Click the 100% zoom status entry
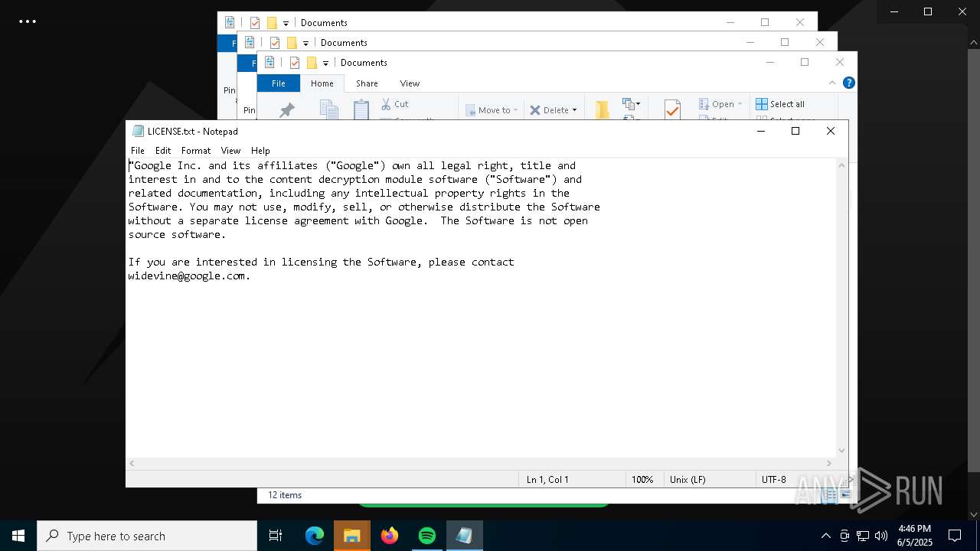The width and height of the screenshot is (980, 551). pyautogui.click(x=642, y=480)
